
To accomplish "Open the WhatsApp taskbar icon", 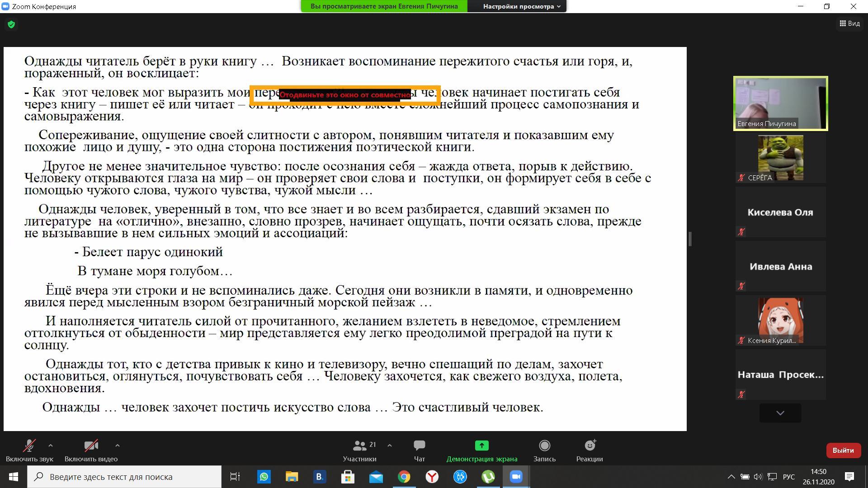I will tap(264, 477).
